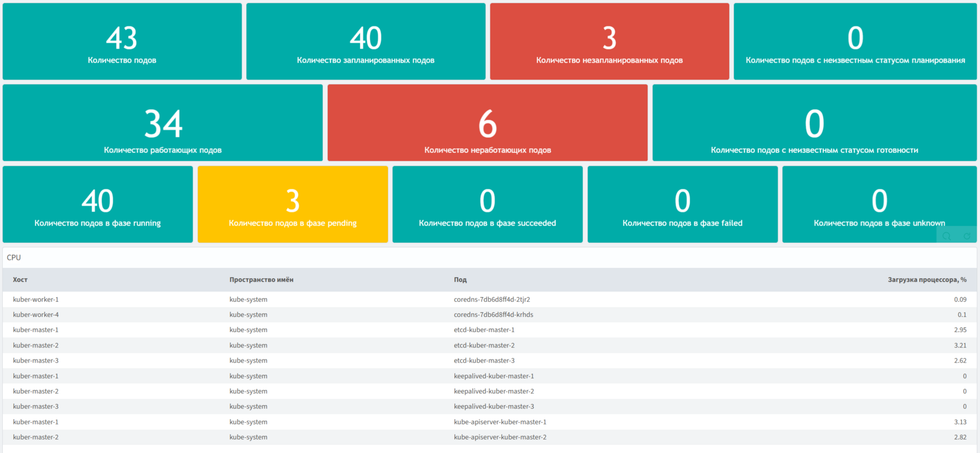Click the failed phase pods tile
The image size is (980, 453).
click(x=682, y=204)
